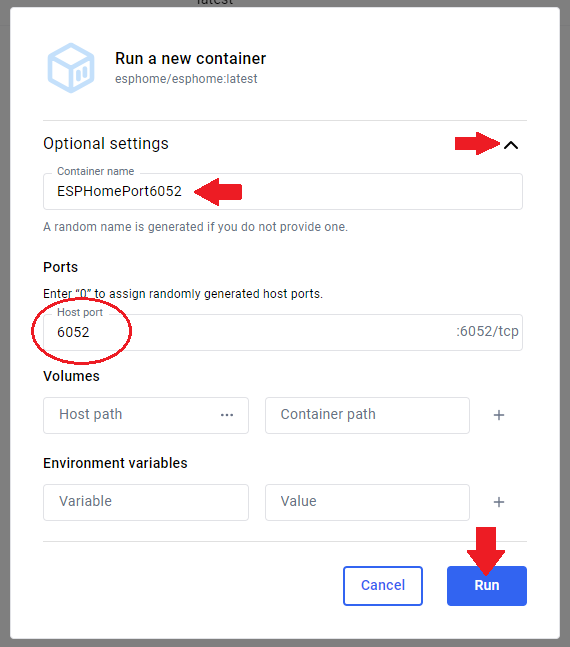The image size is (570, 647).
Task: Cancel the new container dialog
Action: [383, 586]
